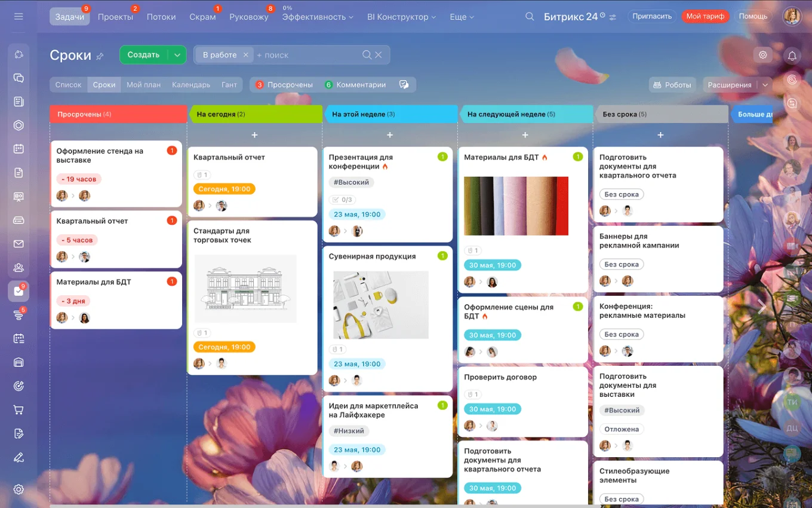This screenshot has width=812, height=508.
Task: Toggle the read-all comments icon
Action: pos(404,85)
